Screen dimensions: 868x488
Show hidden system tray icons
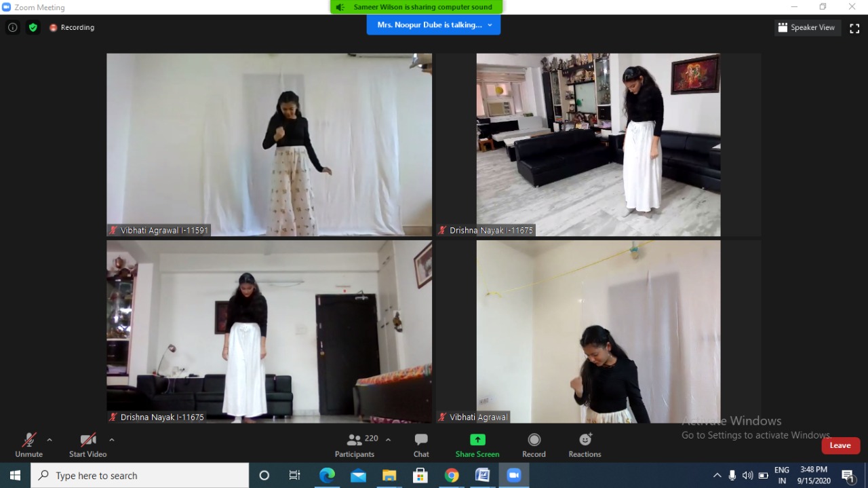tap(717, 475)
